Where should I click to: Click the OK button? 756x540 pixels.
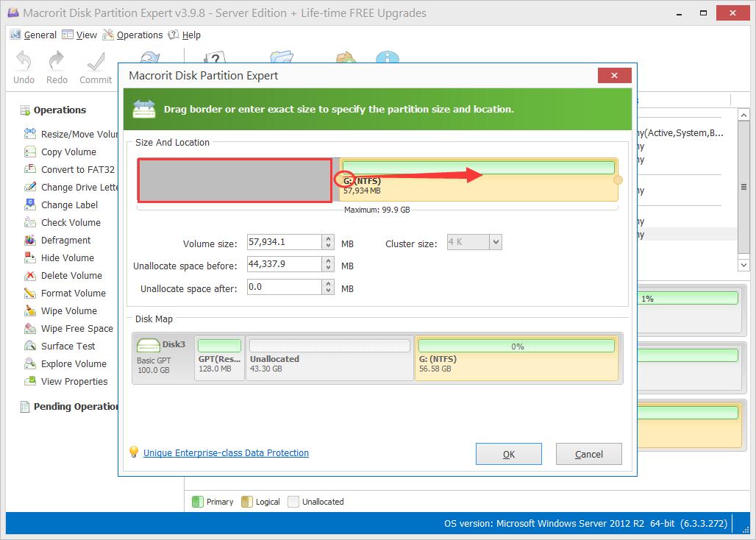(x=508, y=454)
